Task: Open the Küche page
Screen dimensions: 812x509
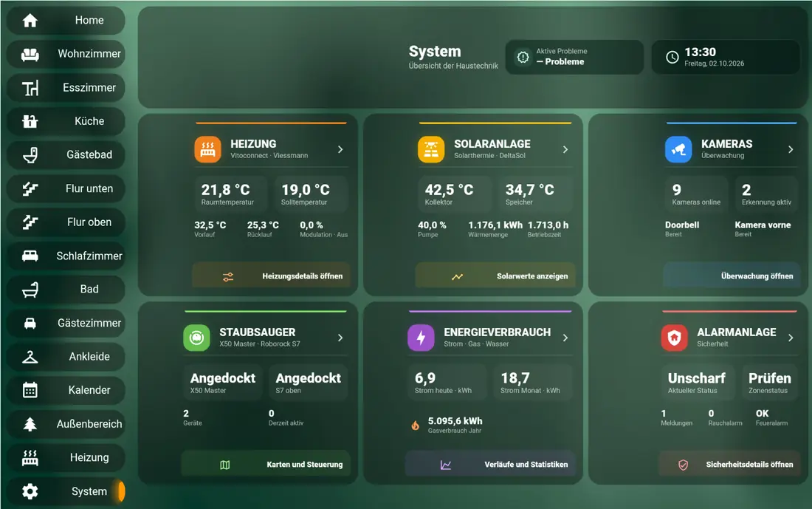Action: point(66,121)
